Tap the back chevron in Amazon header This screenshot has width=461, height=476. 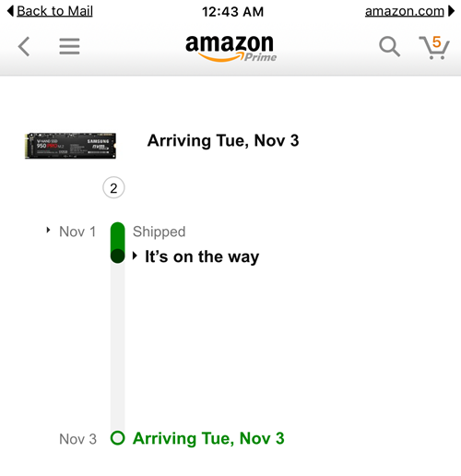tap(24, 46)
